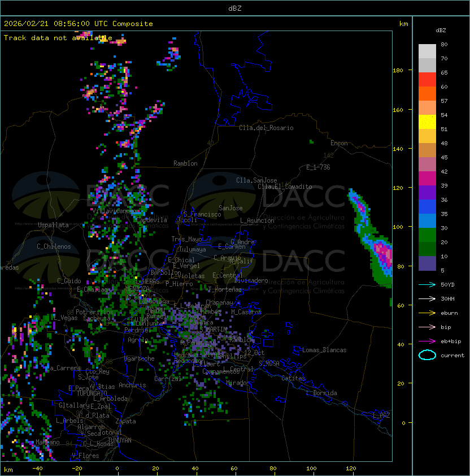Click the 'C_Chilenos' place label
Screen dimensions: 470x476
[x=54, y=246]
